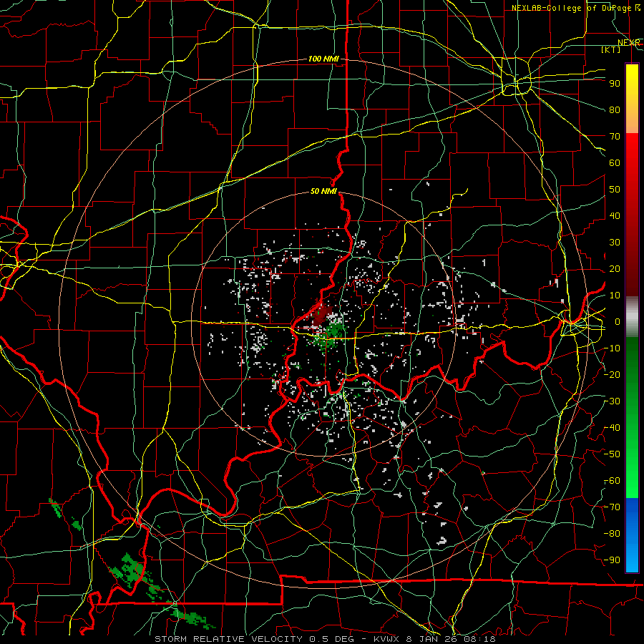Screen dimensions: 644x644
Task: Click the -20 knot scale label
Action: (613, 375)
